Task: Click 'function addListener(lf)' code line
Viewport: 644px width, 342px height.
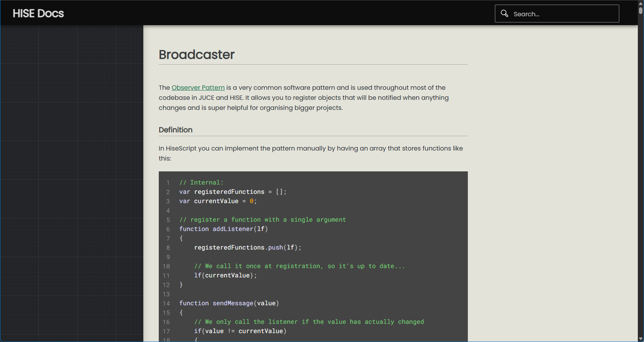Action: coord(223,229)
